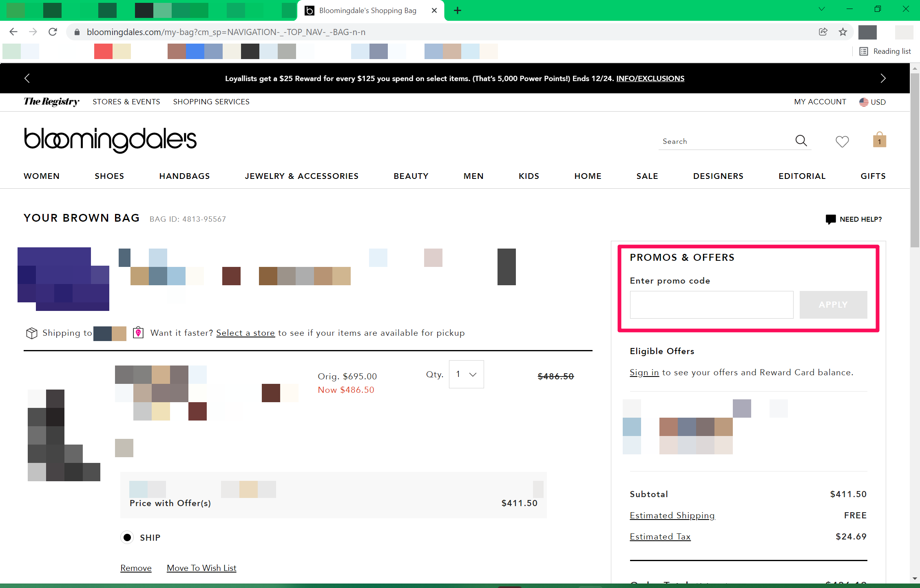This screenshot has width=920, height=588.
Task: Open The Registry link
Action: pyautogui.click(x=51, y=101)
